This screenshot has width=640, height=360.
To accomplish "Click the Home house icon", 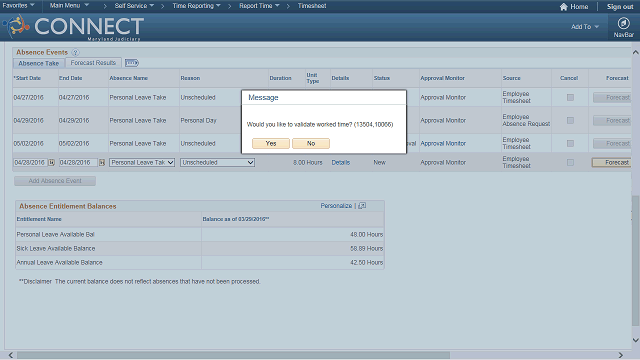I will (564, 7).
